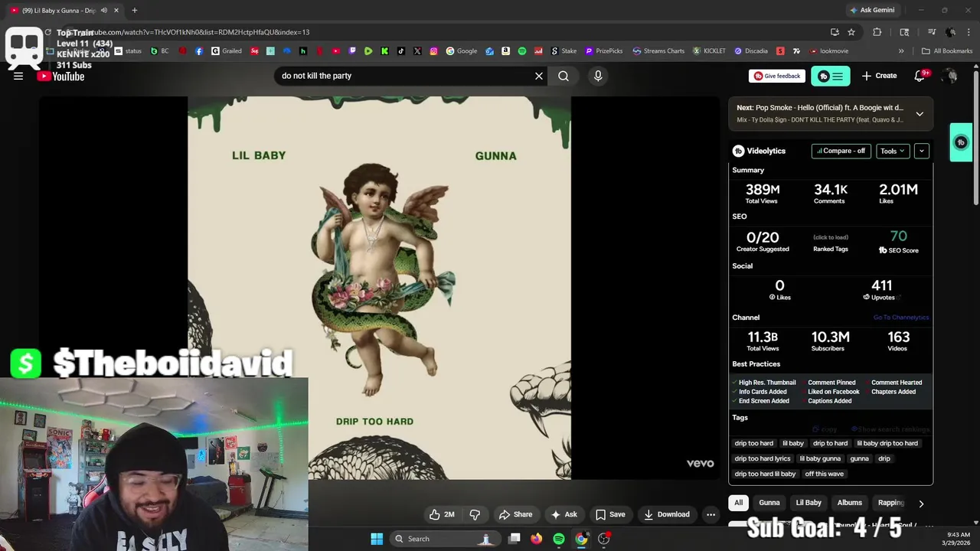Like the video with the thumbs up
Viewport: 980px width, 551px height.
tap(442, 514)
